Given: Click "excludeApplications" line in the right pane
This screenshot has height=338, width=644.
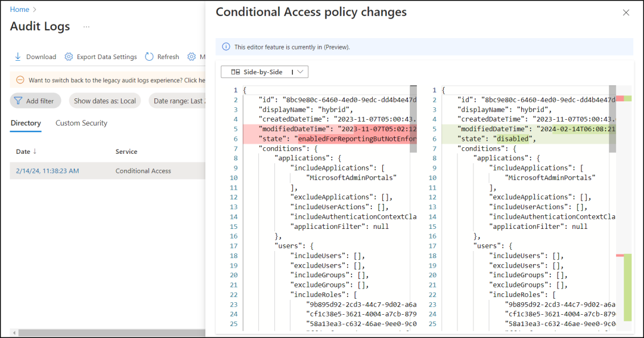Looking at the screenshot, I should pos(540,197).
